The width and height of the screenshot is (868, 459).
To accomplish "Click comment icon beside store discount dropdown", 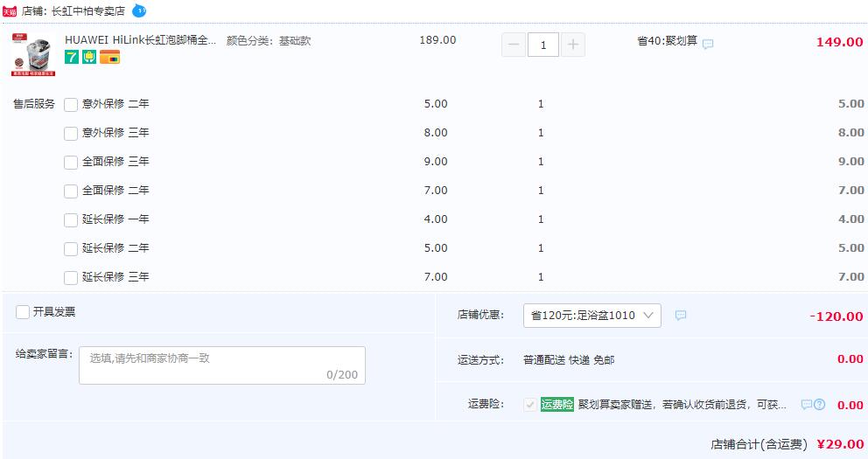I will click(x=681, y=316).
